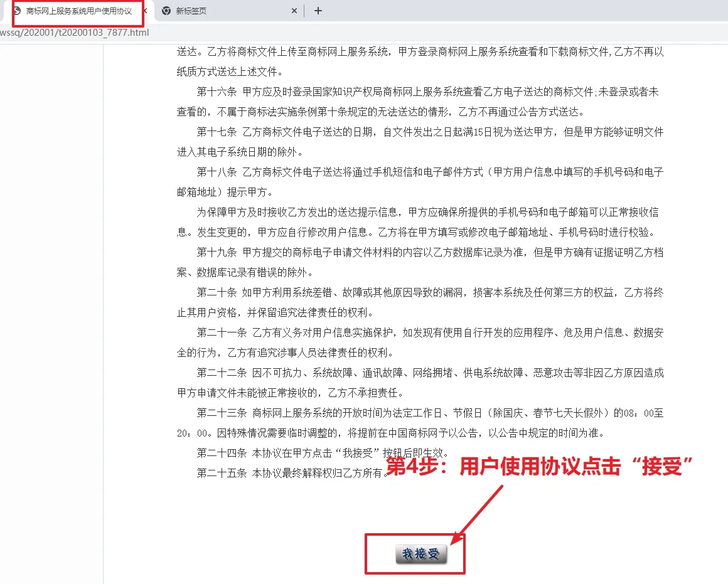Viewport: 728px width, 584px height.
Task: Switch to the 商标网上服务系统用户使用协议 tab
Action: [x=78, y=11]
